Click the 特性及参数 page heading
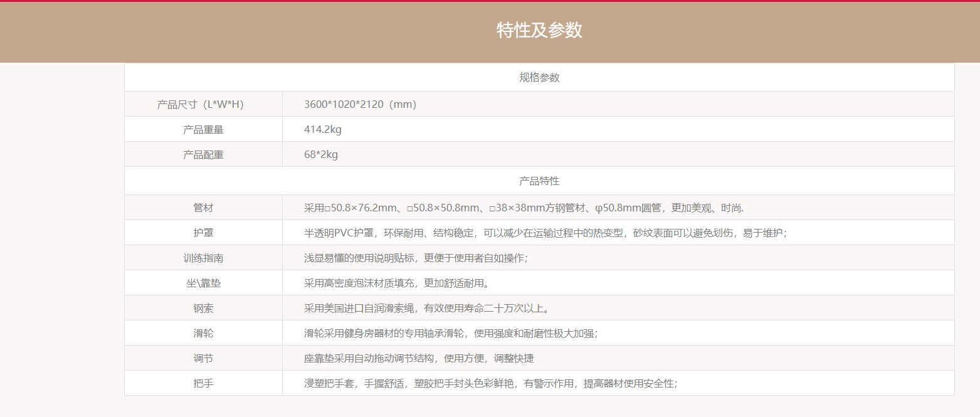 pyautogui.click(x=539, y=30)
